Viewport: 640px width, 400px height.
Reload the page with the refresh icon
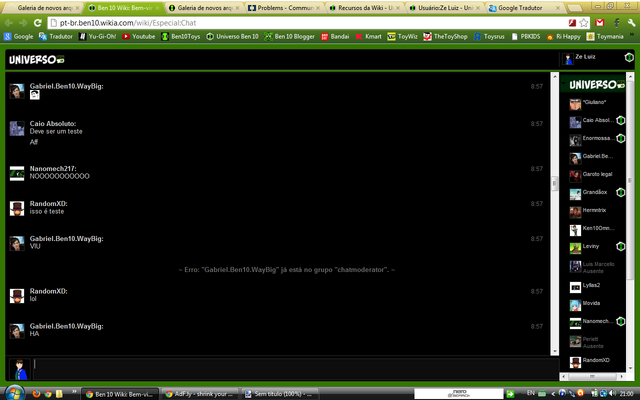[x=38, y=23]
